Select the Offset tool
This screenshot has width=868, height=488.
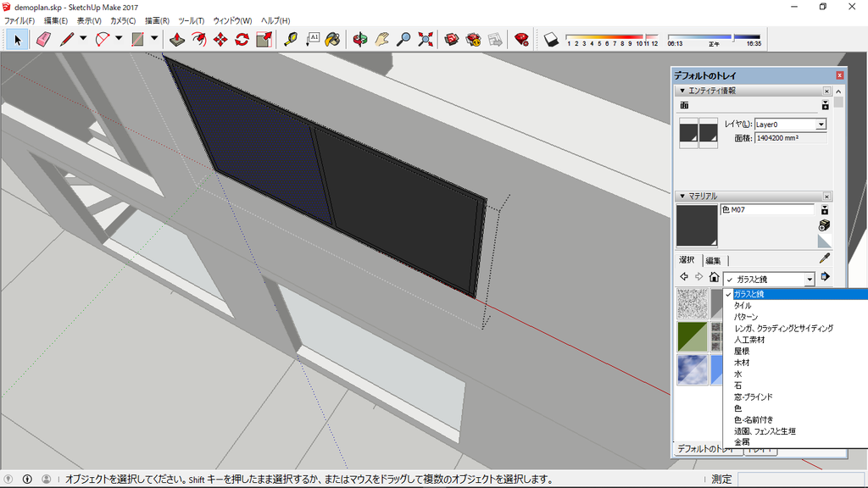pyautogui.click(x=198, y=39)
